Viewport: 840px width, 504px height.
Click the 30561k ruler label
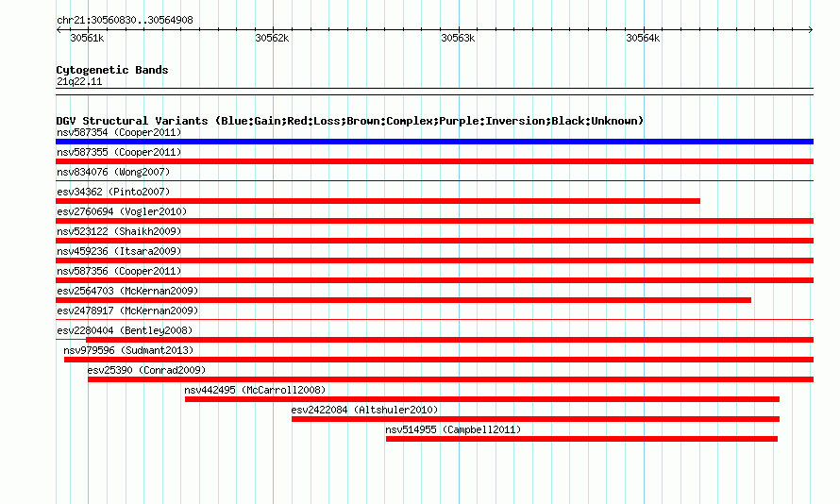(x=87, y=38)
